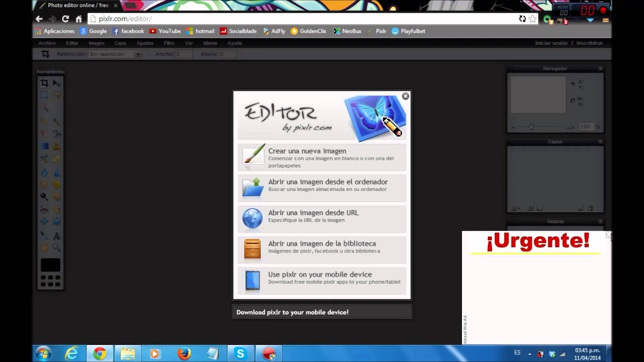Click the Ancho width field
644x362 pixels.
184,54
